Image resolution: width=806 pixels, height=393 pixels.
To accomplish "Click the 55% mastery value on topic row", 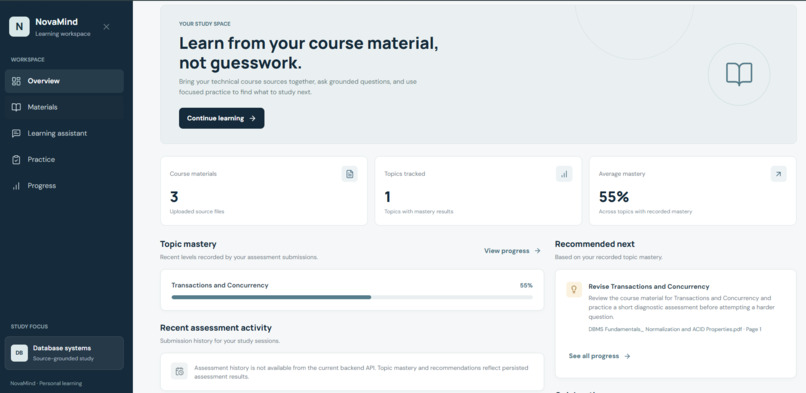I will [x=526, y=286].
